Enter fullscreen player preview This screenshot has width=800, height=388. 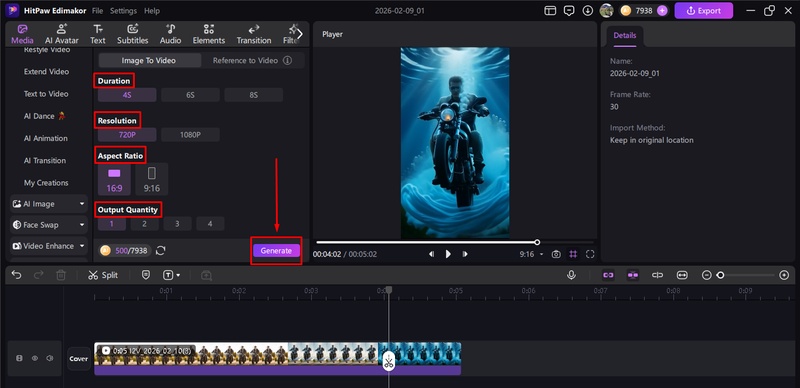point(590,254)
